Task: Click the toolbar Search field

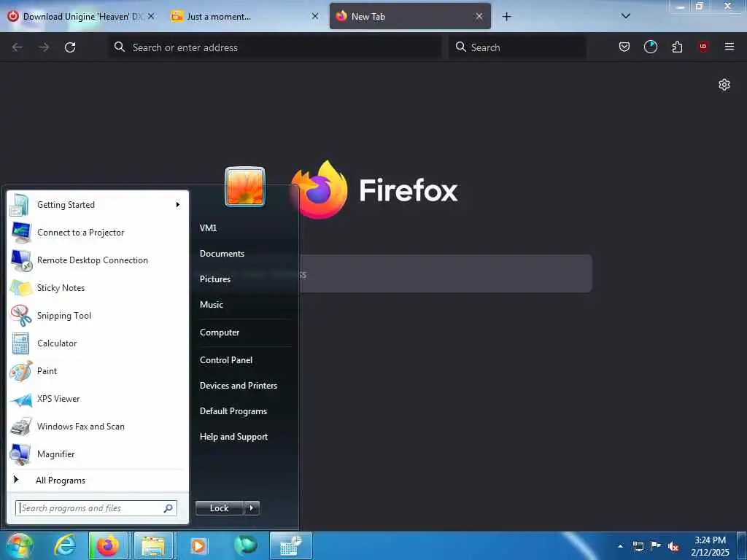Action: coord(517,47)
